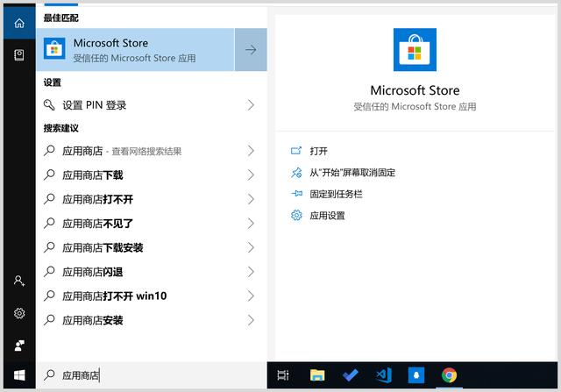Click the 应用商店安装 suggestion

coord(152,320)
